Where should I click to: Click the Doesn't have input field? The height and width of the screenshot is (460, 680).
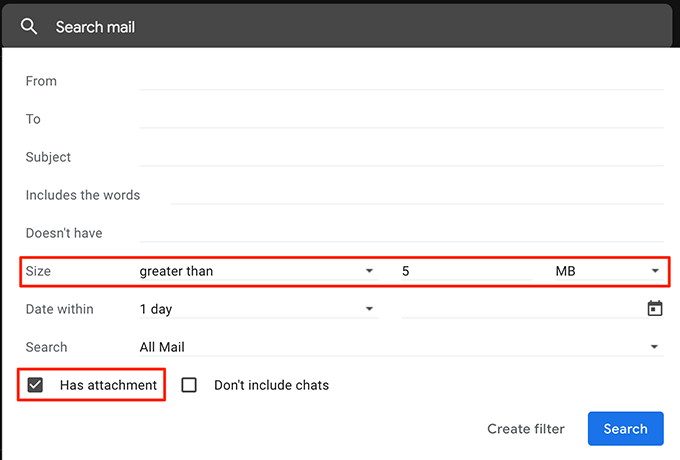click(x=400, y=233)
